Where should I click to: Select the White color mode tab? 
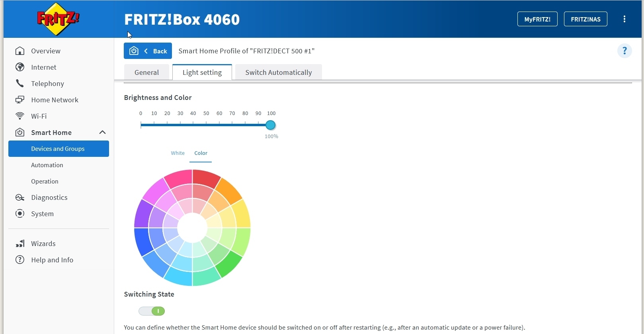point(178,153)
